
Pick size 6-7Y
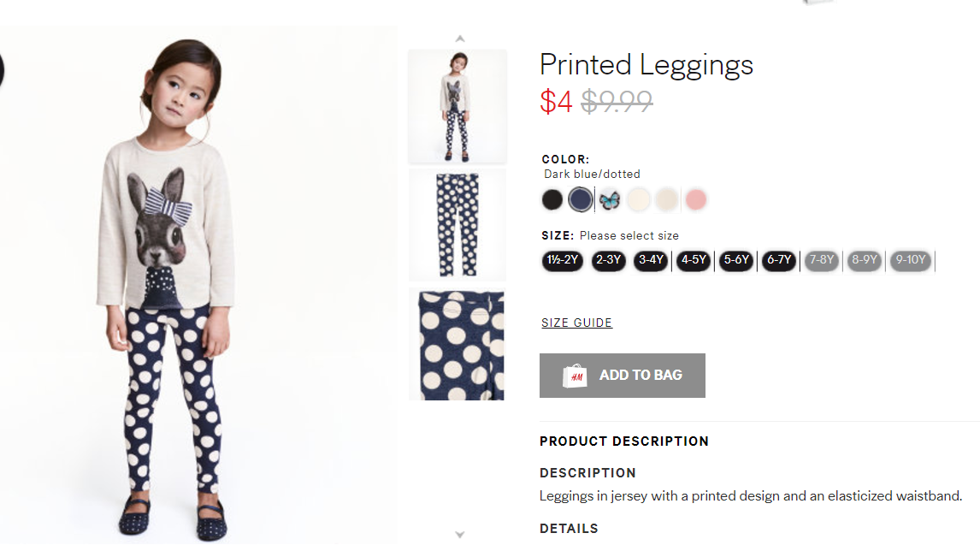(778, 261)
